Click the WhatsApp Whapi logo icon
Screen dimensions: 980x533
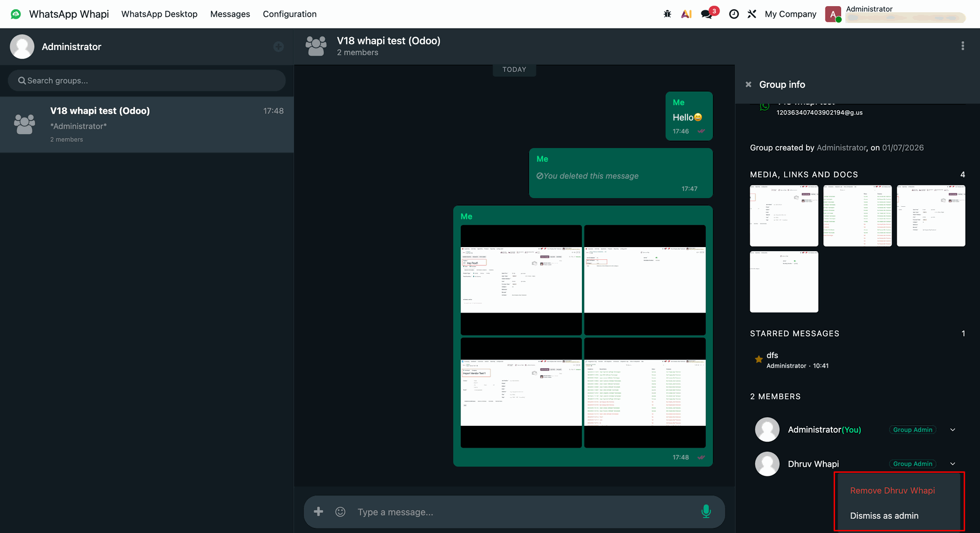tap(16, 14)
